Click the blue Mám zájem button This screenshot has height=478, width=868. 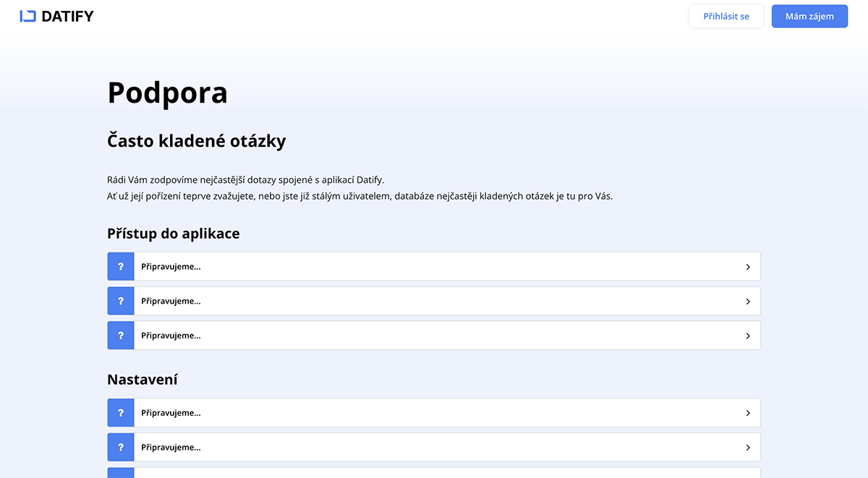(x=809, y=15)
